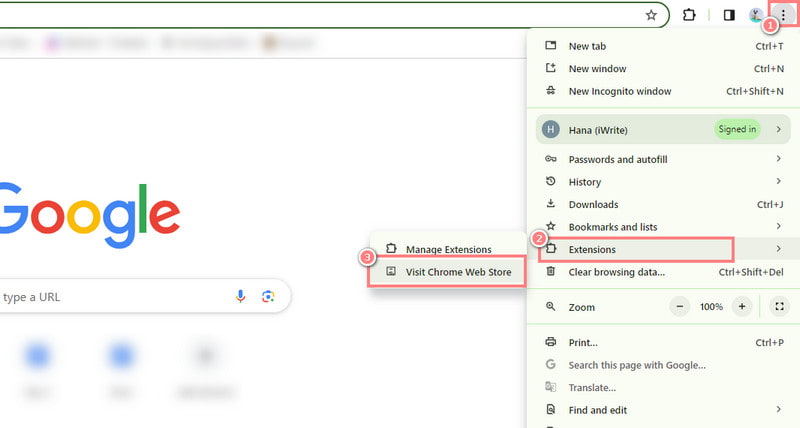Screen dimensions: 800x428
Task: Click the Web Store icon in submenu
Action: (x=391, y=271)
